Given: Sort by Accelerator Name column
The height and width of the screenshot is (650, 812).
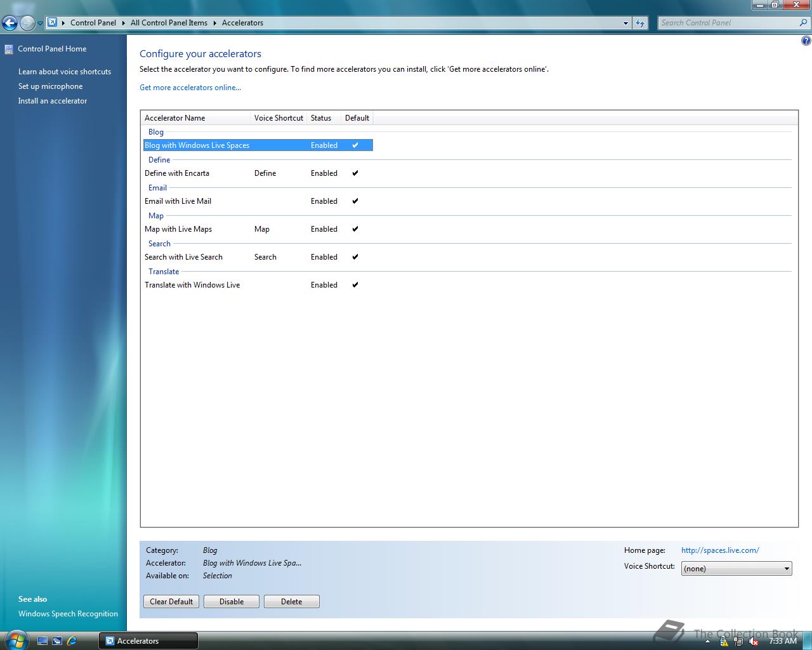Looking at the screenshot, I should coord(196,118).
